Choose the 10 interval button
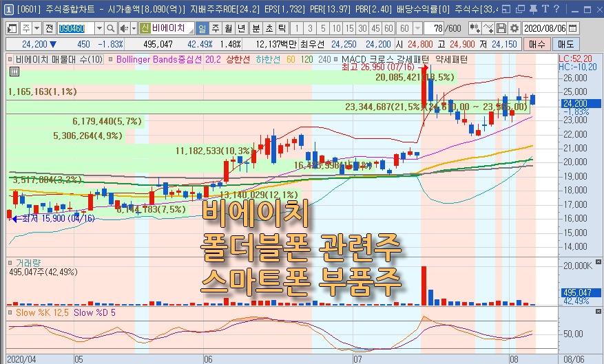Viewport: 604px width, 364px height. [x=336, y=28]
